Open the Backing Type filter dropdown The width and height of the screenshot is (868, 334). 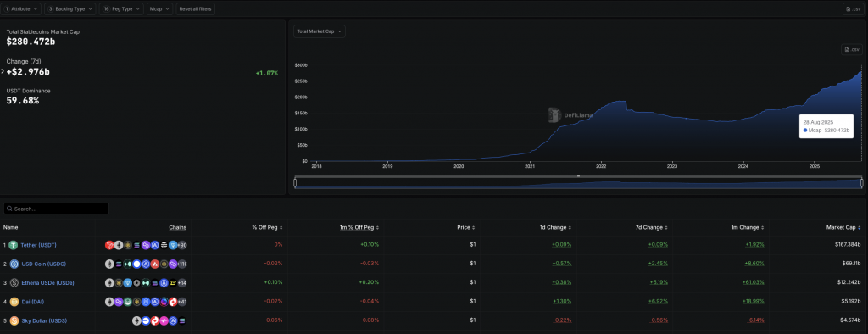pos(70,8)
